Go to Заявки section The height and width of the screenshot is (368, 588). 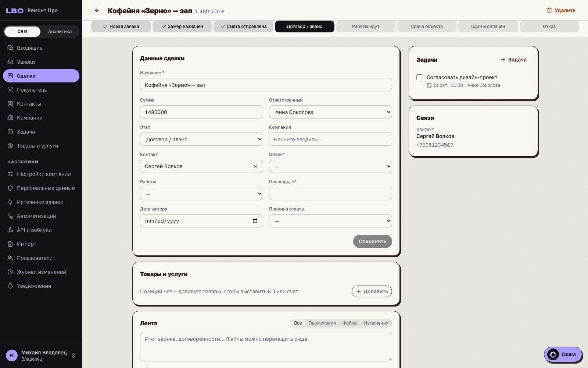(x=41, y=62)
